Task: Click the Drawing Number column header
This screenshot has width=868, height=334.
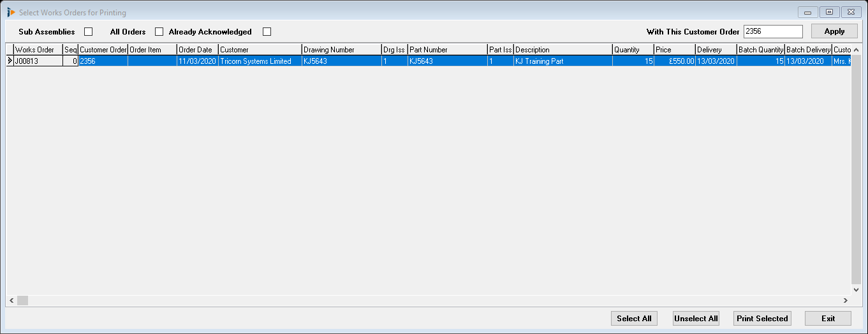Action: point(341,50)
